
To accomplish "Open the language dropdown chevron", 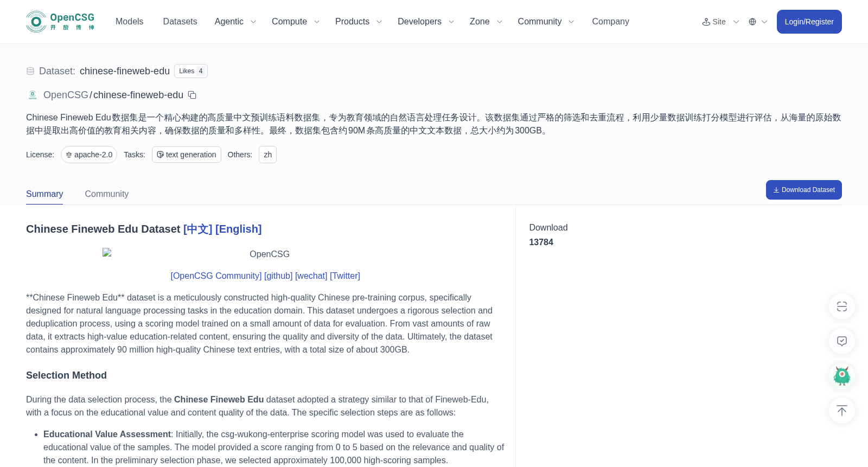I will pos(764,22).
